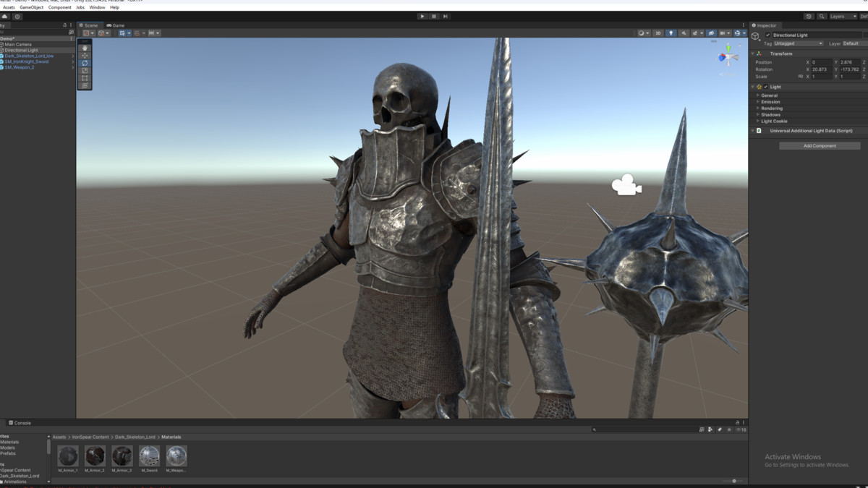This screenshot has height=488, width=868.
Task: Click the scene orientation gizmo
Action: click(x=728, y=57)
